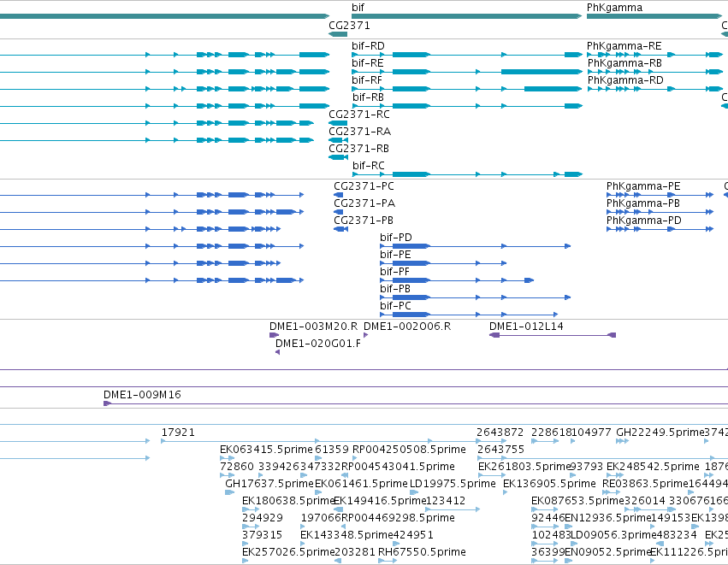This screenshot has width=728, height=565.
Task: Select EST RP004543041.5prime
Action: (398, 467)
